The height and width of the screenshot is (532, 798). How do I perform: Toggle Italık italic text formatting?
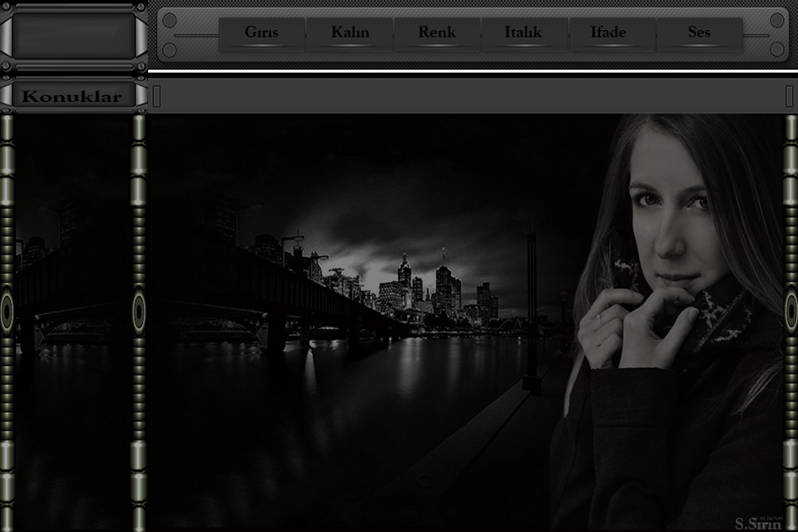523,33
